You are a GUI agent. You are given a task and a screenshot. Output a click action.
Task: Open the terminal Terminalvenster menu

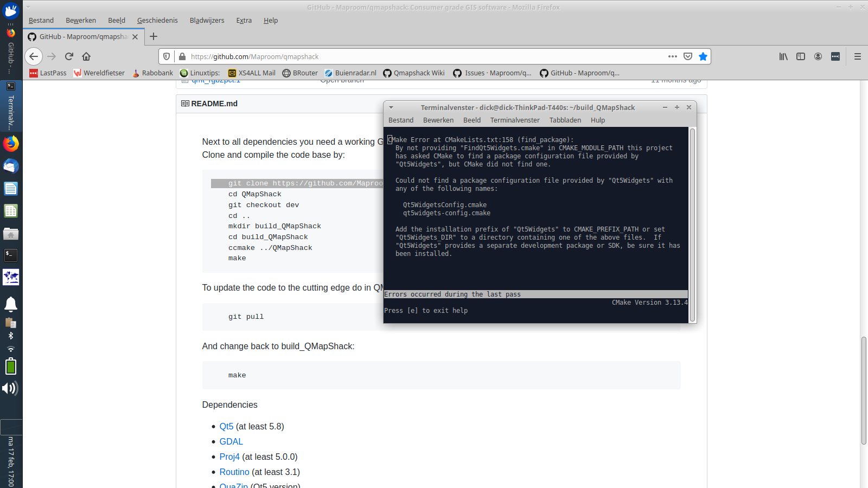click(515, 120)
